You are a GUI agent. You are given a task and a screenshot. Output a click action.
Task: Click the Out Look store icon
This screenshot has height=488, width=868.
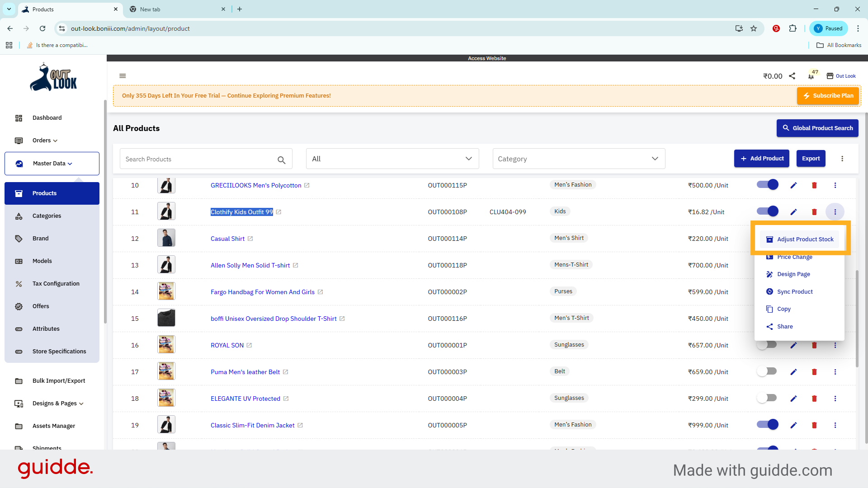coord(830,76)
